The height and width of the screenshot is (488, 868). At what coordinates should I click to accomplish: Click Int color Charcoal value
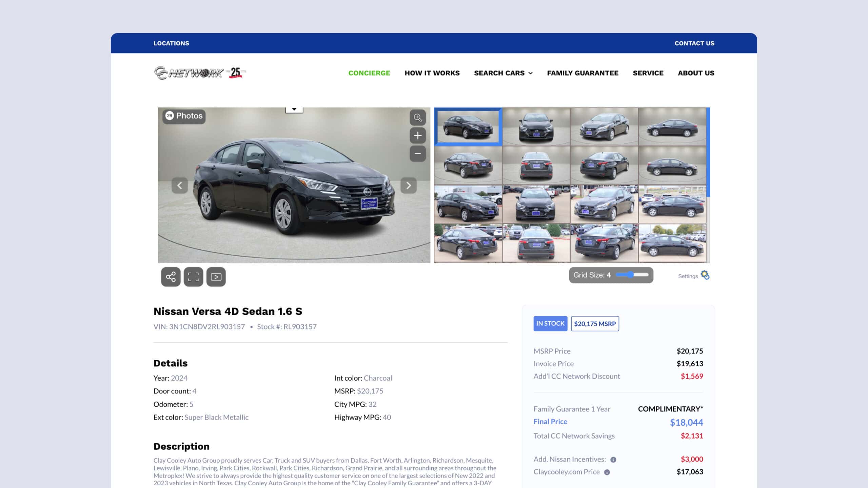(x=378, y=378)
